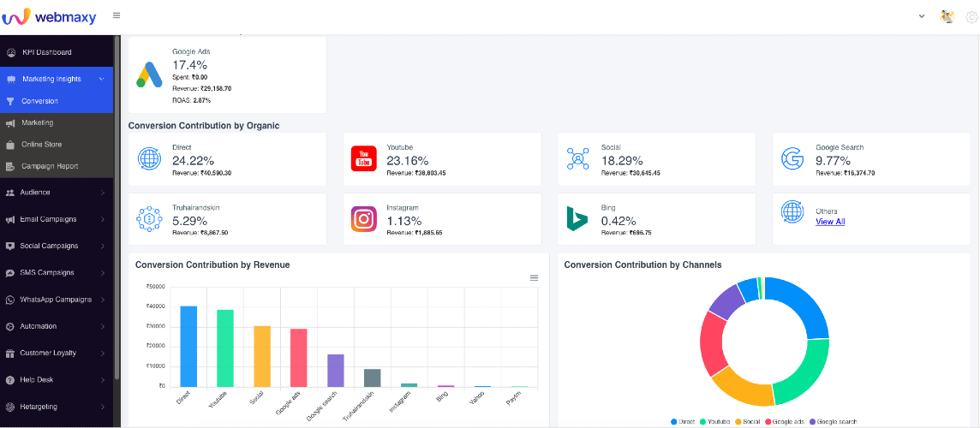Screen dimensions: 980x428
Task: Click the Instagram logo icon
Action: (x=363, y=219)
